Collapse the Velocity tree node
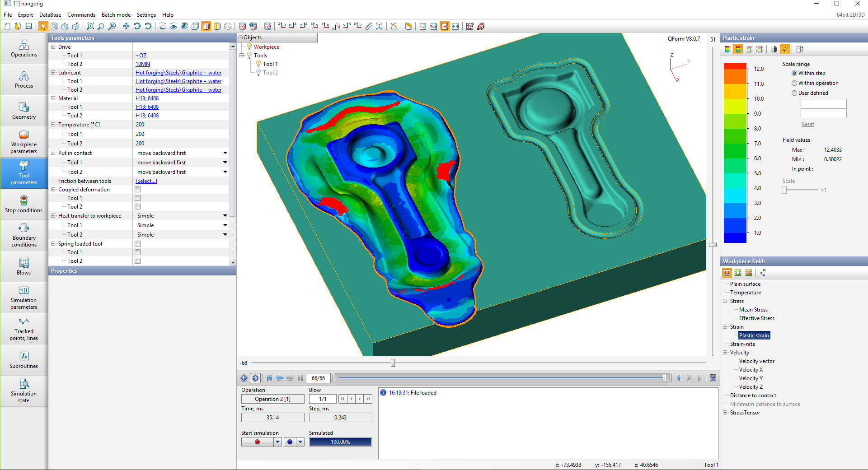The height and width of the screenshot is (470, 868). [725, 353]
